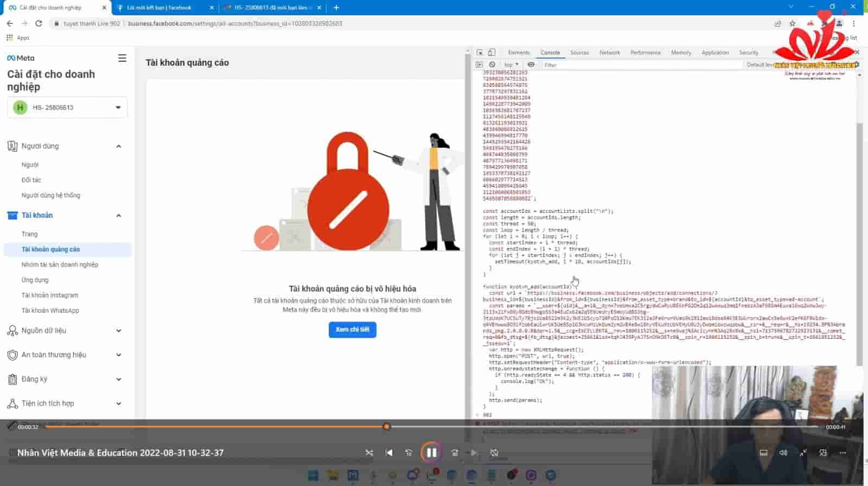This screenshot has width=868, height=486.
Task: Click the clear console icon
Action: pos(492,65)
